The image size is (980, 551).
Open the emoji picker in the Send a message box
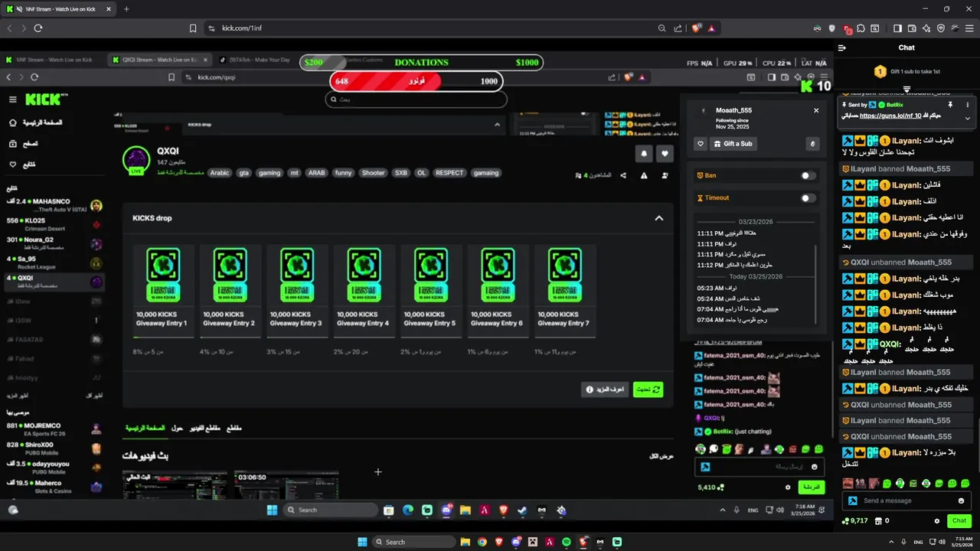coord(961,500)
